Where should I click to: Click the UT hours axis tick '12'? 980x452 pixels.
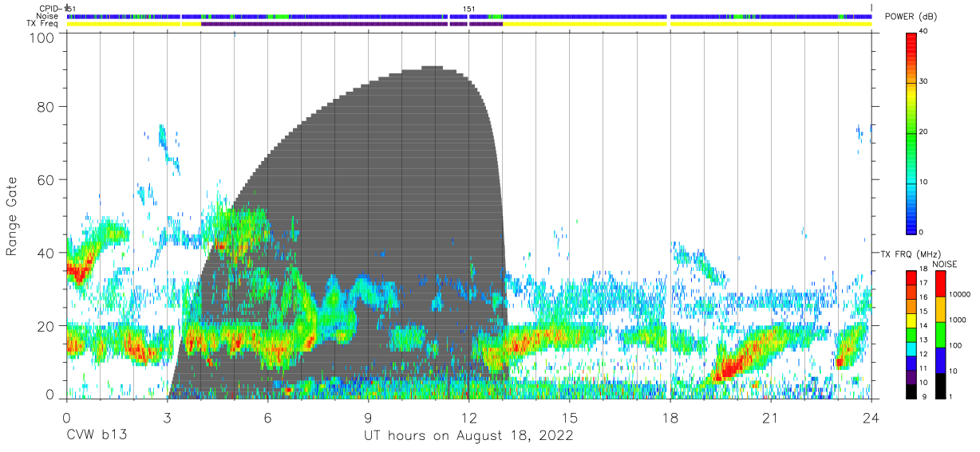[x=468, y=417]
